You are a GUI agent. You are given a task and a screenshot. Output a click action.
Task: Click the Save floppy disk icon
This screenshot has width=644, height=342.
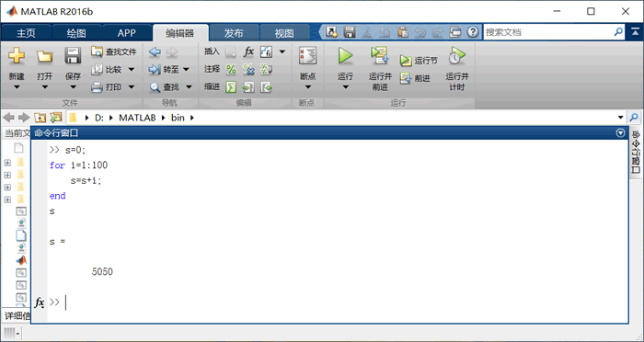point(73,56)
